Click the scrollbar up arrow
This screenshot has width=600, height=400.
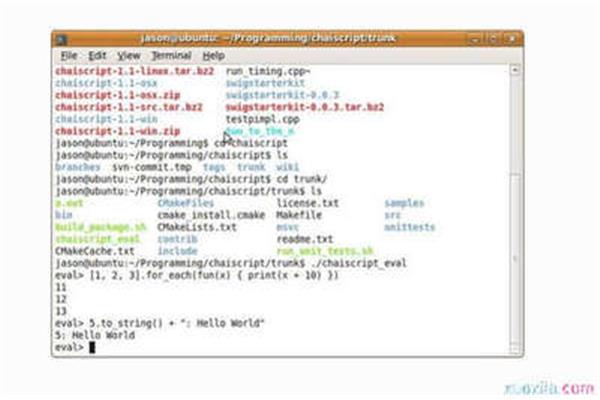point(515,70)
